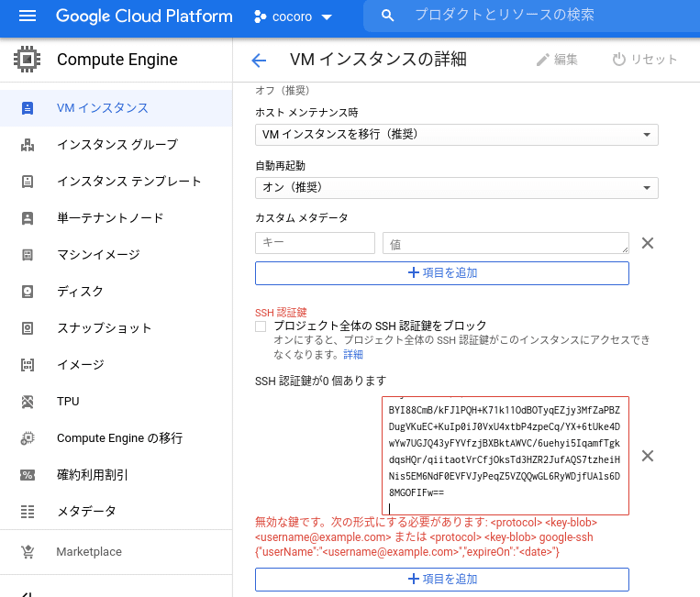Delete the SSH key entry
The height and width of the screenshot is (597, 700).
point(647,456)
